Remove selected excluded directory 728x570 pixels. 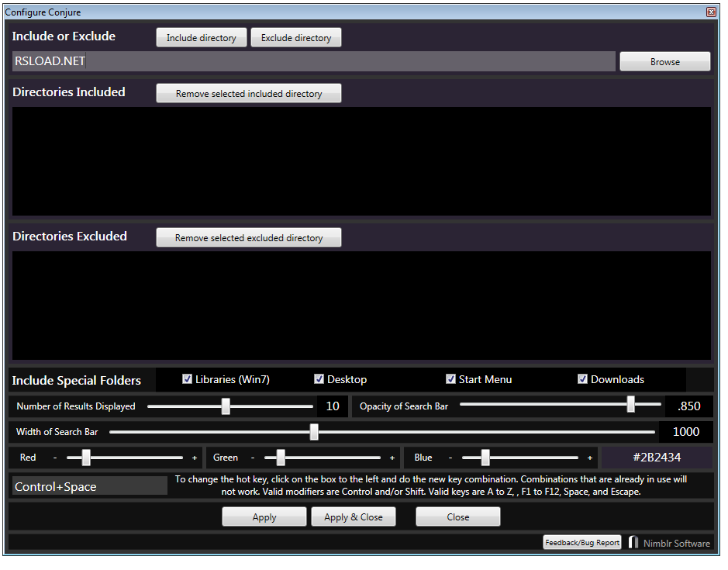click(x=249, y=238)
